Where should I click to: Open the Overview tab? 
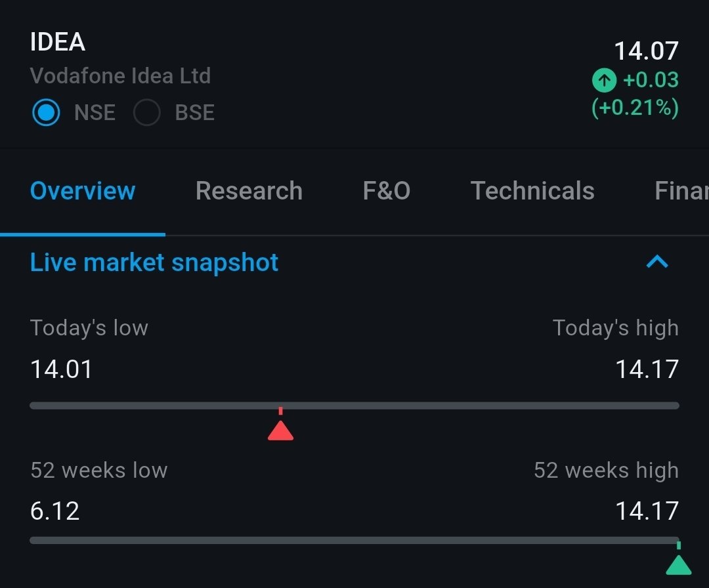[83, 191]
